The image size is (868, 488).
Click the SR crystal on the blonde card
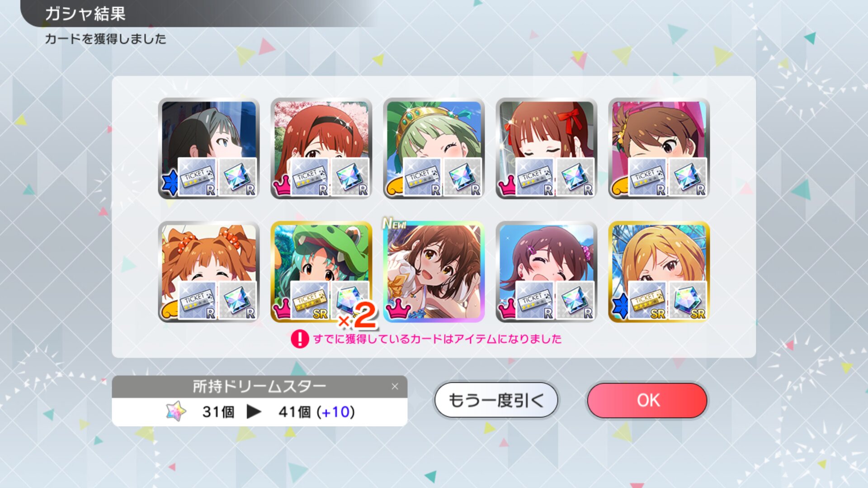point(687,300)
